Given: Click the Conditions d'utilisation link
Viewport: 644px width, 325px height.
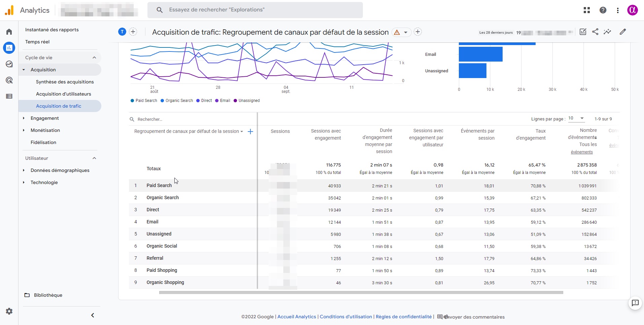Looking at the screenshot, I should coord(346,317).
